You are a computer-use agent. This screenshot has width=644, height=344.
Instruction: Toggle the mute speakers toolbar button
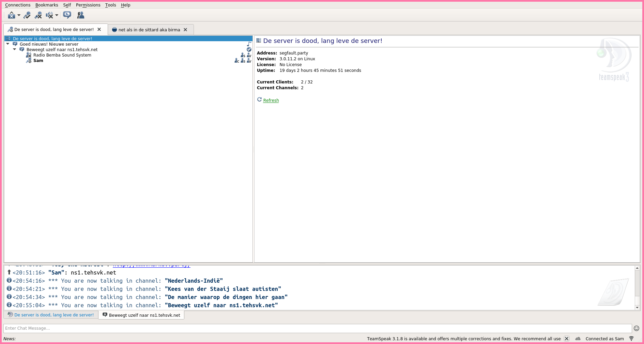pyautogui.click(x=49, y=15)
